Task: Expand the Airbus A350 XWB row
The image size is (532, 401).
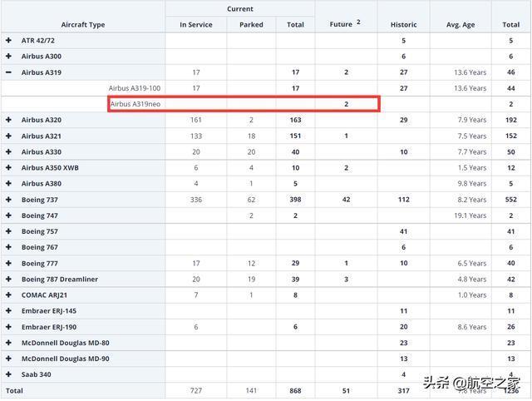Action: coord(9,167)
